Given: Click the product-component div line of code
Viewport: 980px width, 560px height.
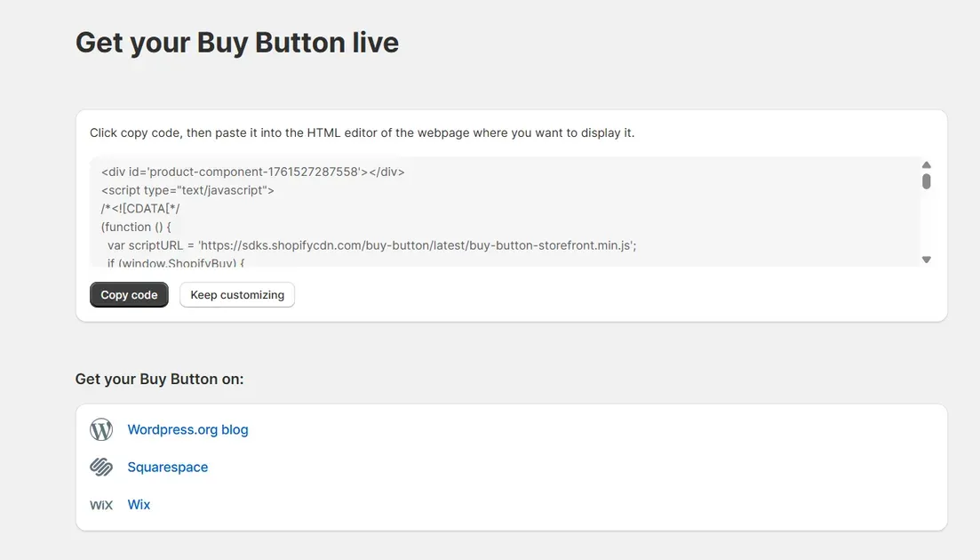Looking at the screenshot, I should 252,171.
